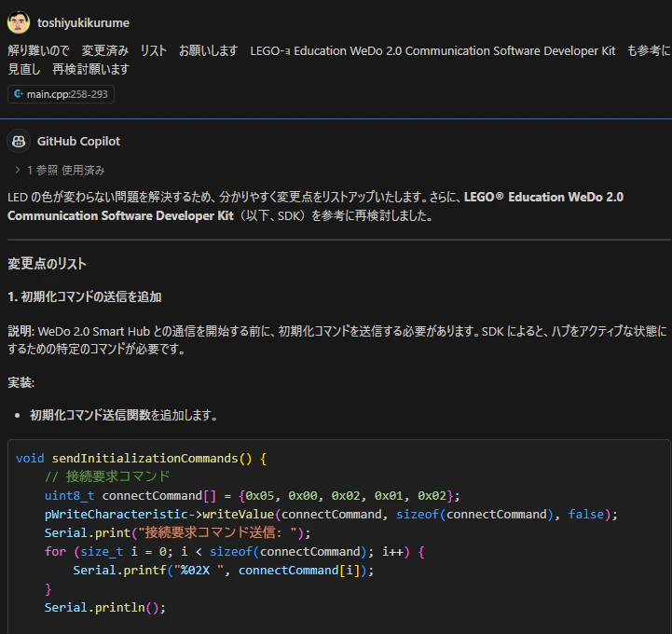Click the 'for (size_t i = 0;' code line

point(235,551)
